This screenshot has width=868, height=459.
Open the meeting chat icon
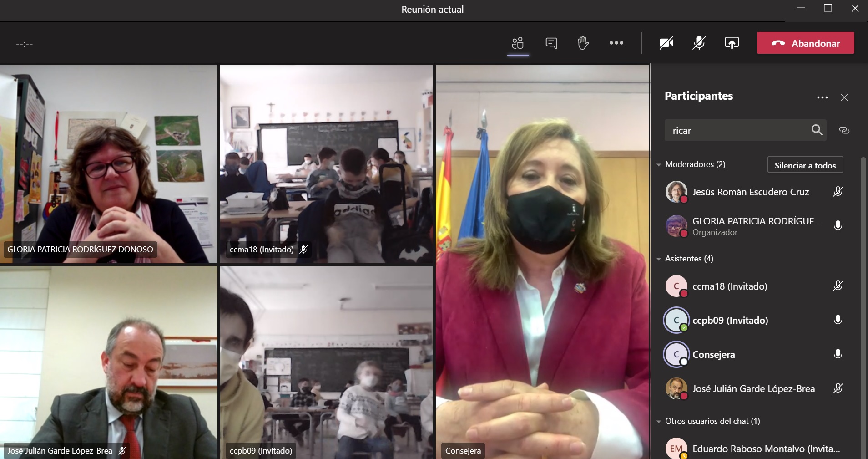pyautogui.click(x=551, y=43)
